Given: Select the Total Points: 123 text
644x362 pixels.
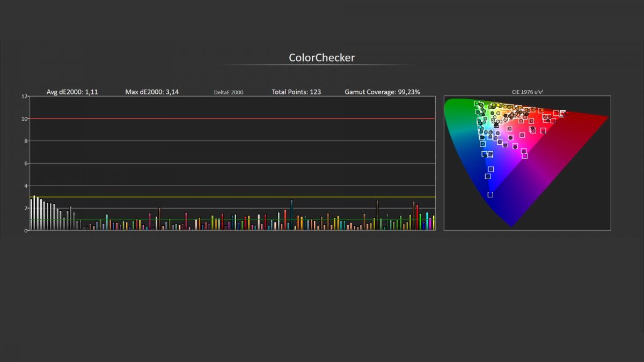Looking at the screenshot, I should click(296, 92).
